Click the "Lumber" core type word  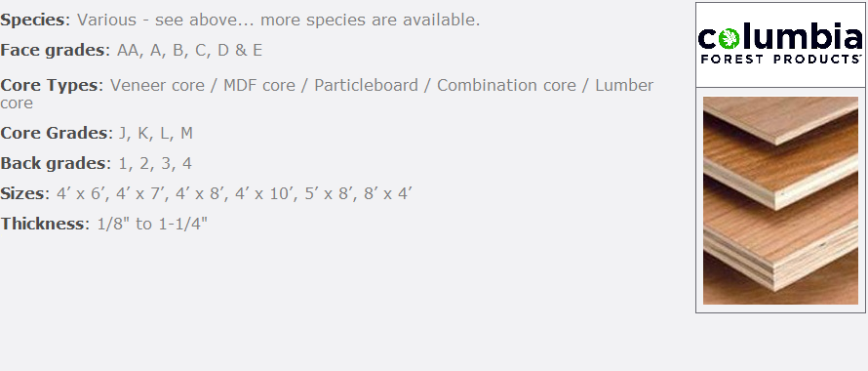click(624, 85)
